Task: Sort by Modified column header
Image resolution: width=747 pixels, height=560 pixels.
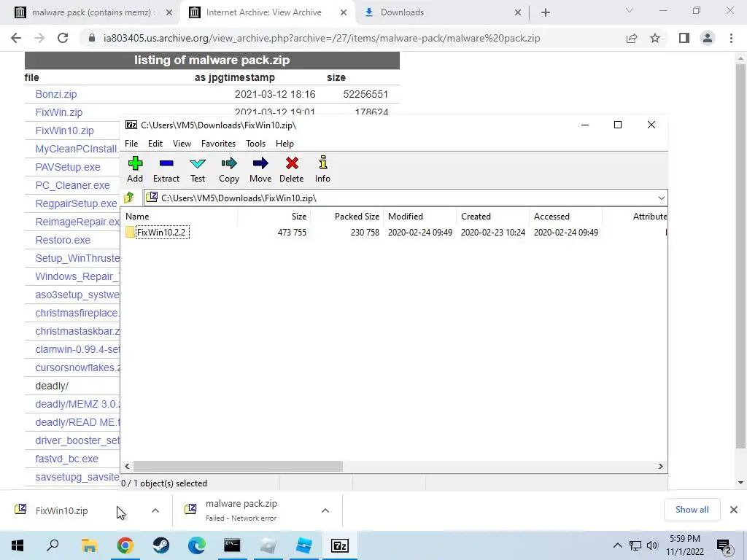Action: pyautogui.click(x=419, y=216)
